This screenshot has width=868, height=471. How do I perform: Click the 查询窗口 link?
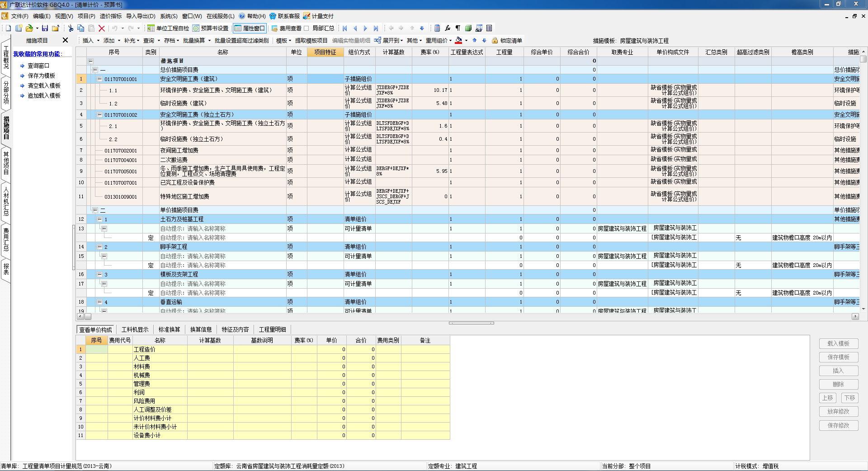(38, 66)
